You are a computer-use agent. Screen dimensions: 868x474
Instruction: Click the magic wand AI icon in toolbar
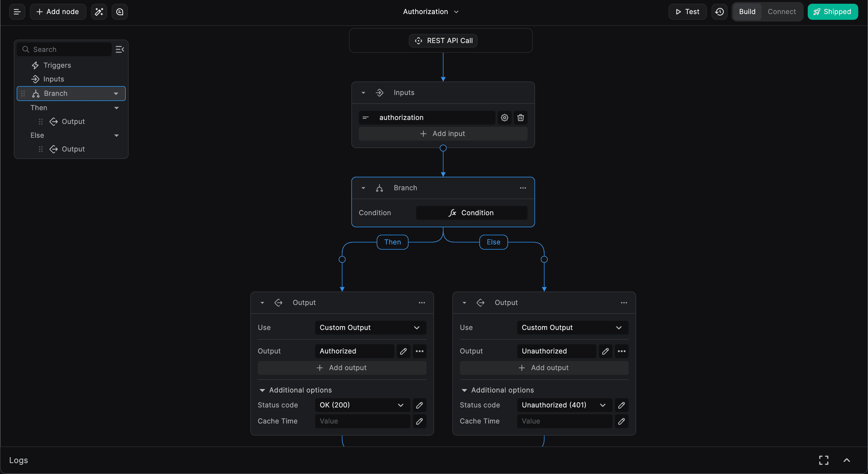pyautogui.click(x=99, y=11)
